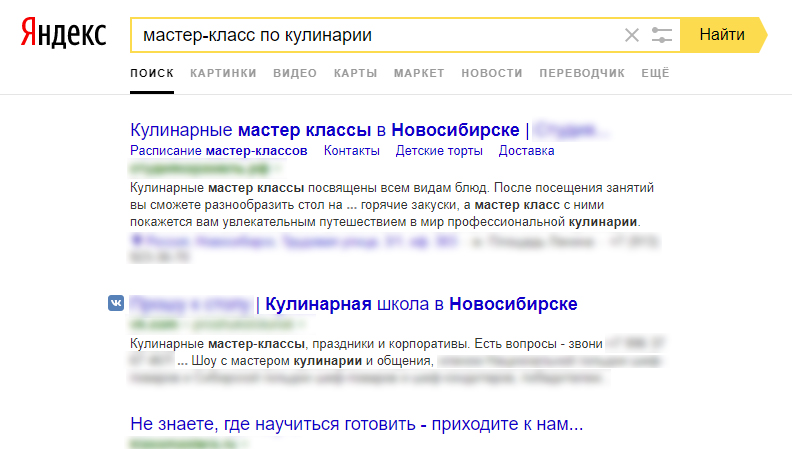
Task: Click the VK icon beside the culinary school result
Action: pyautogui.click(x=116, y=303)
